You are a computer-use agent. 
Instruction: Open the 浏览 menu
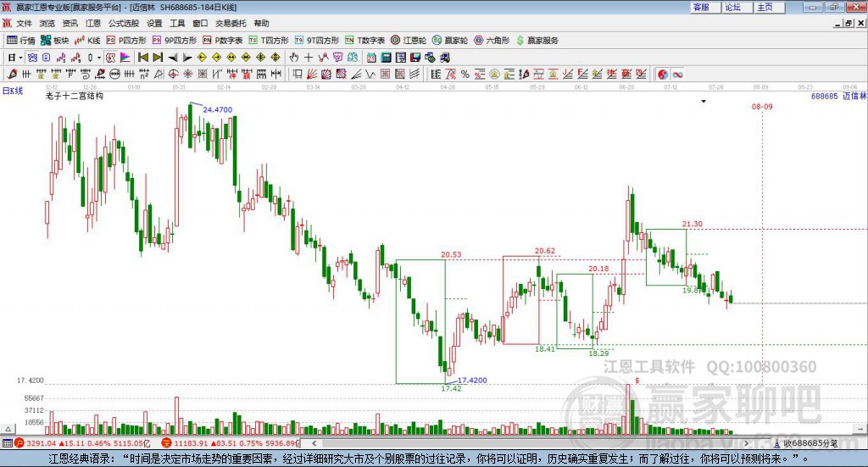tap(47, 23)
